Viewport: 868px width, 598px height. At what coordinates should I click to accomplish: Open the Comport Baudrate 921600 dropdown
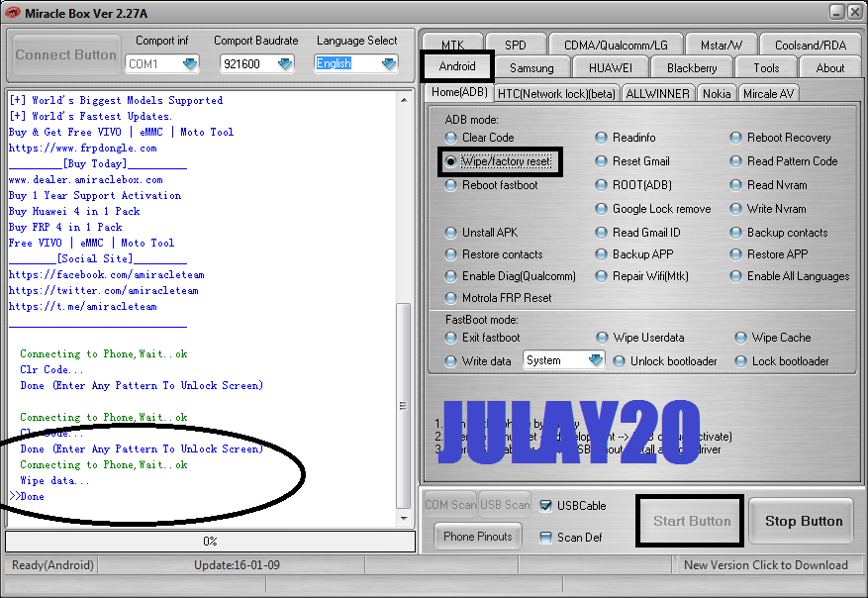point(284,64)
